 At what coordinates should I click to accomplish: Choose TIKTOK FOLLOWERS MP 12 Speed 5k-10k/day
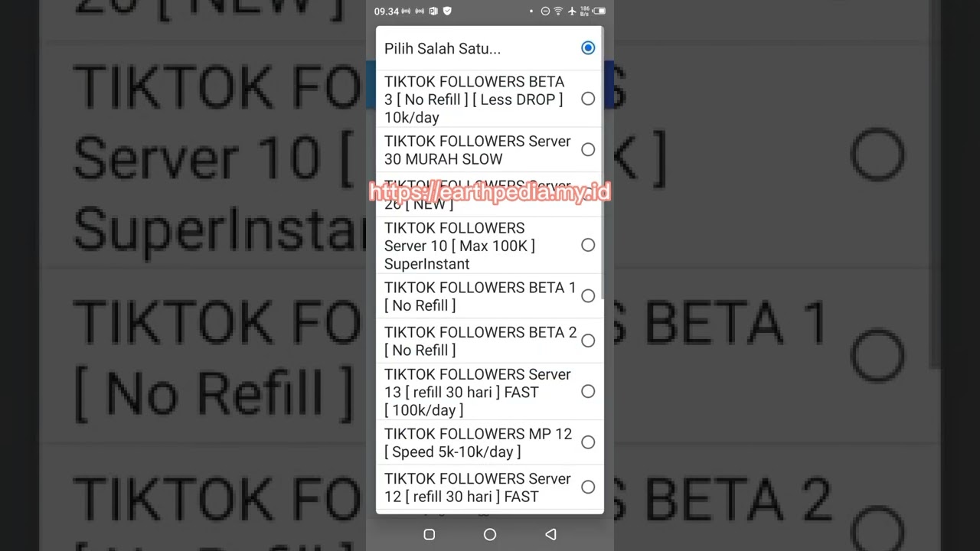pyautogui.click(x=588, y=442)
